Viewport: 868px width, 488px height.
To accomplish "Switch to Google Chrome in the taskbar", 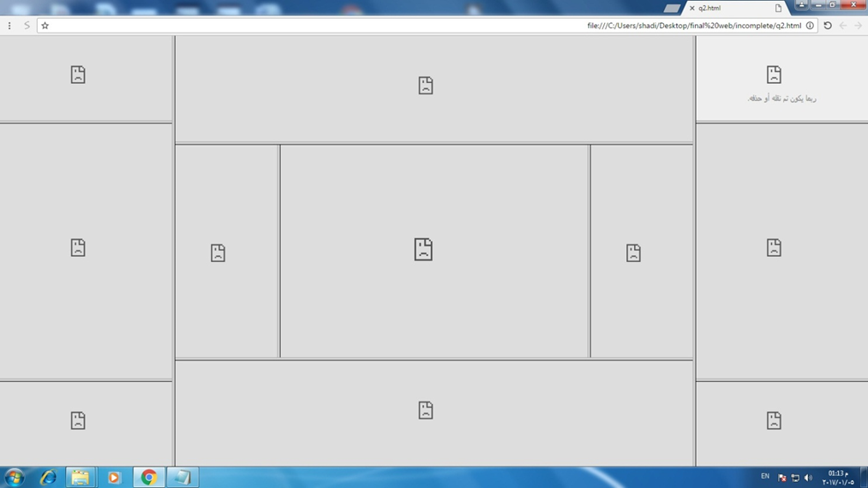I will tap(148, 477).
